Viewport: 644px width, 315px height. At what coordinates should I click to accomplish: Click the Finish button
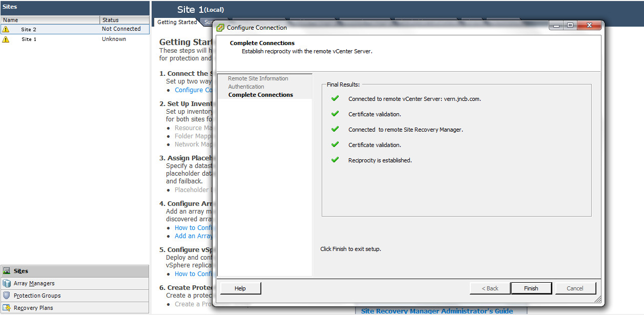[531, 288]
